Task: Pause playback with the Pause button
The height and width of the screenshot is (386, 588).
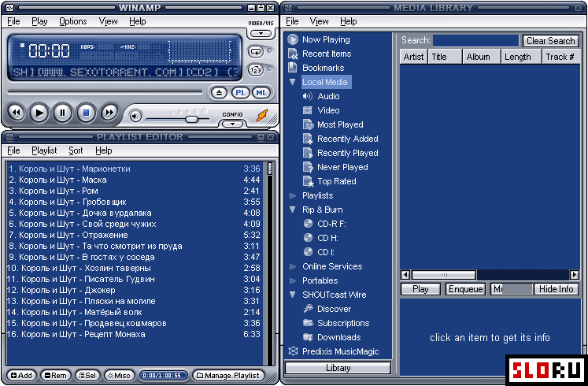Action: click(63, 113)
